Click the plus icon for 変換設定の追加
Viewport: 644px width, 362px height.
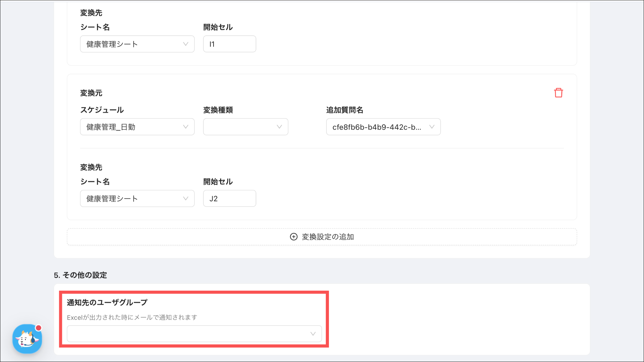[x=293, y=237]
